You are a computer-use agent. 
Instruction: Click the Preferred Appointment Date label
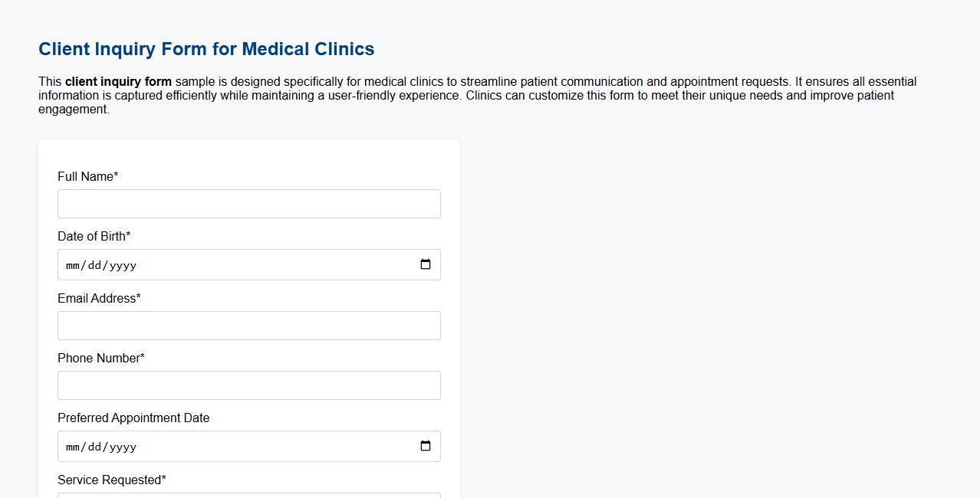pyautogui.click(x=133, y=418)
